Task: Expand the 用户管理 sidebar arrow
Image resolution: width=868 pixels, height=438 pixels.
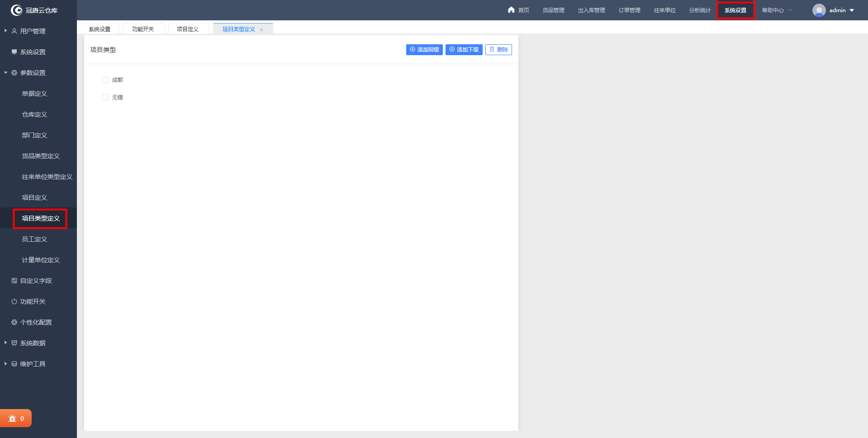Action: (x=5, y=31)
